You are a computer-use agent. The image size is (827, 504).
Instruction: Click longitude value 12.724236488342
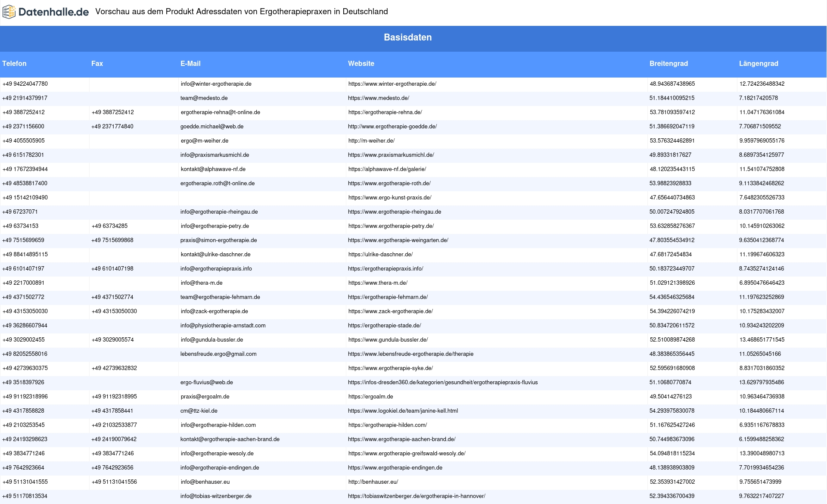click(762, 84)
